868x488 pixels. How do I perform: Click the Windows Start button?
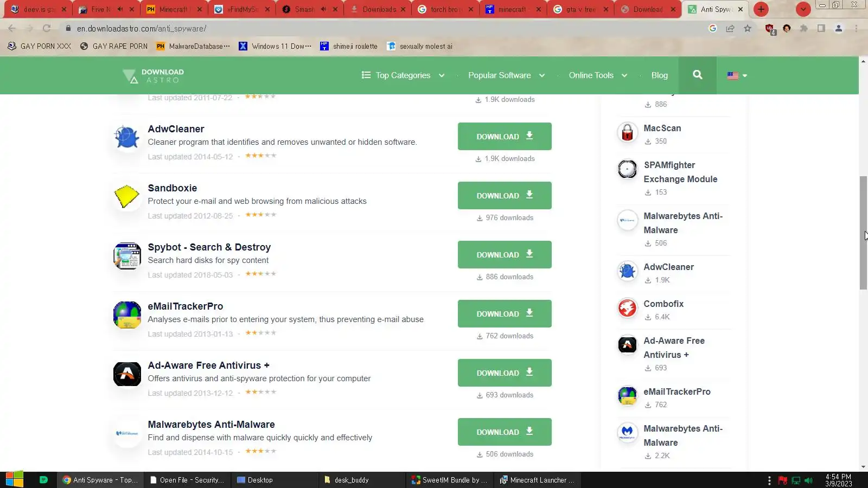pyautogui.click(x=14, y=480)
